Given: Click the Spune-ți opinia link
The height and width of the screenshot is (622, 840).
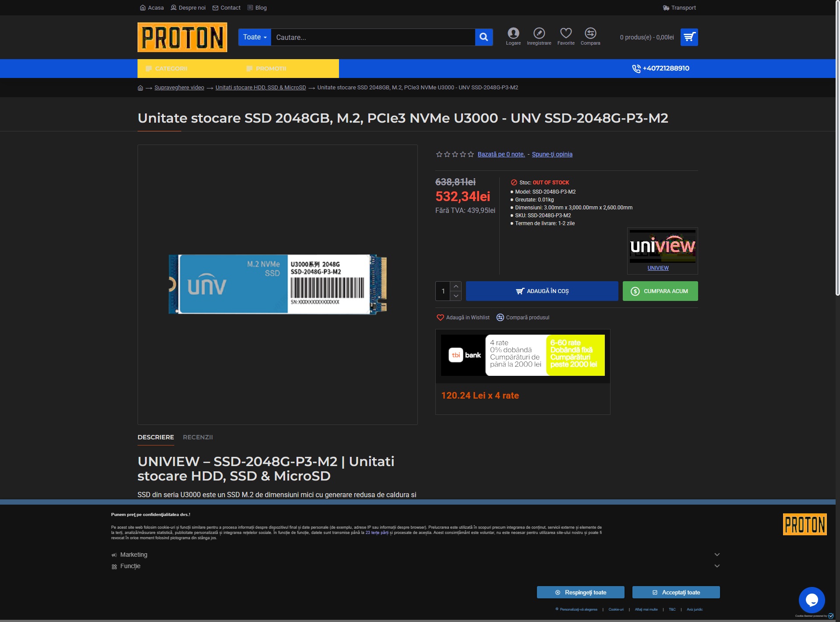Looking at the screenshot, I should tap(552, 154).
